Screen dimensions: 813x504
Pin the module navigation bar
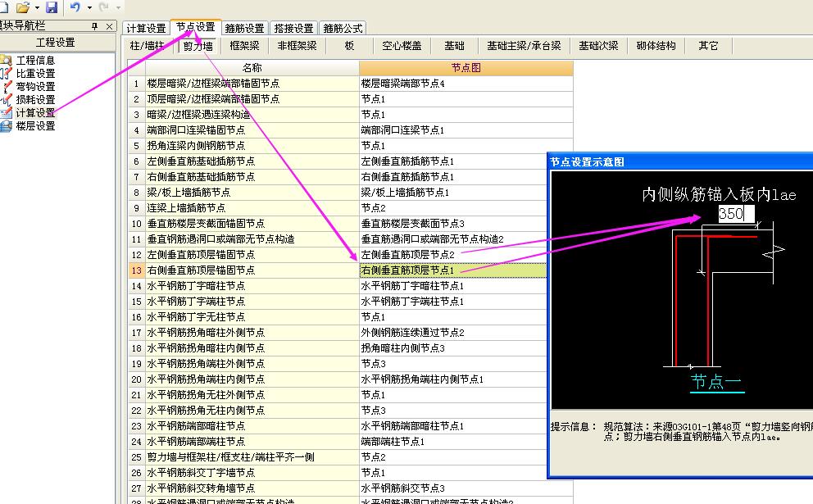pos(94,26)
